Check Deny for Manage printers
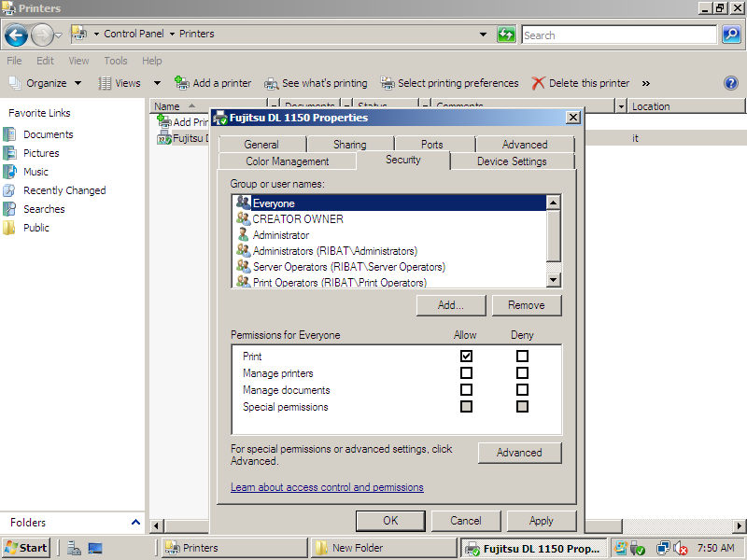 pyautogui.click(x=522, y=372)
